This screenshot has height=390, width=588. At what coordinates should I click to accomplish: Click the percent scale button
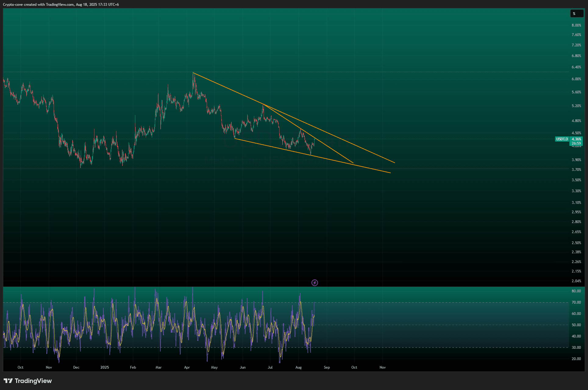point(576,14)
